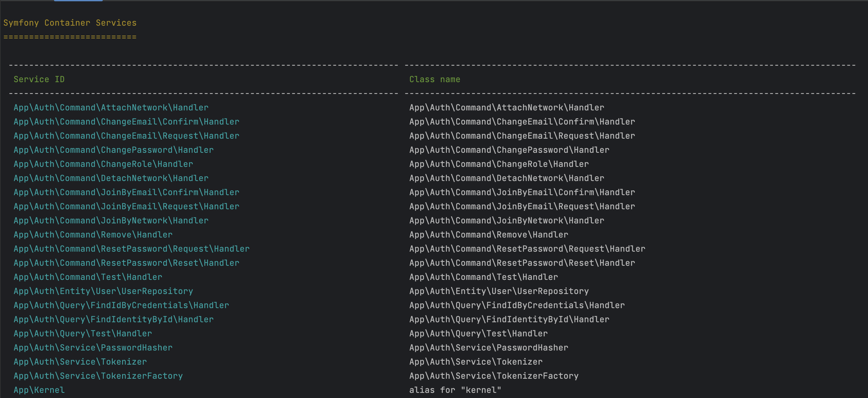Select Service ID App\Auth\Command\DetachNetwork\Handler
Screen dimensions: 868x398
point(111,178)
